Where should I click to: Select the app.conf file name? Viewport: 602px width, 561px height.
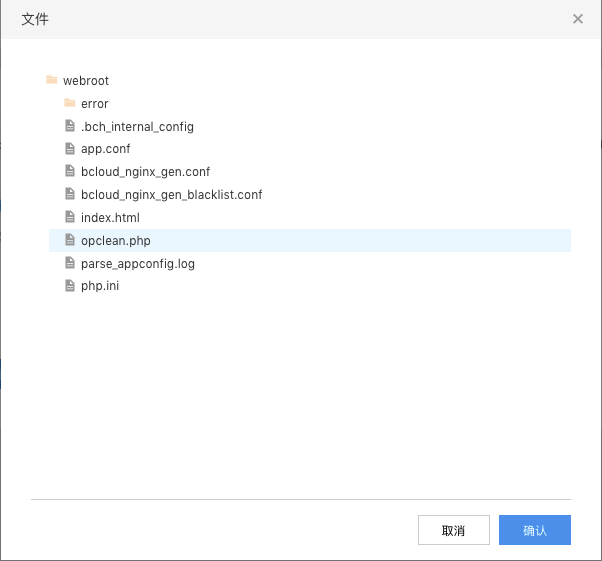coord(106,149)
